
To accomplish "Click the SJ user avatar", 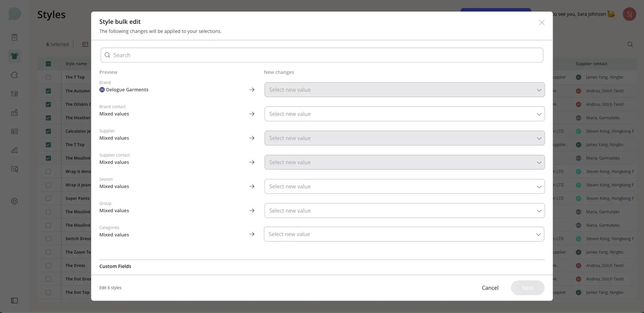I will pyautogui.click(x=629, y=14).
